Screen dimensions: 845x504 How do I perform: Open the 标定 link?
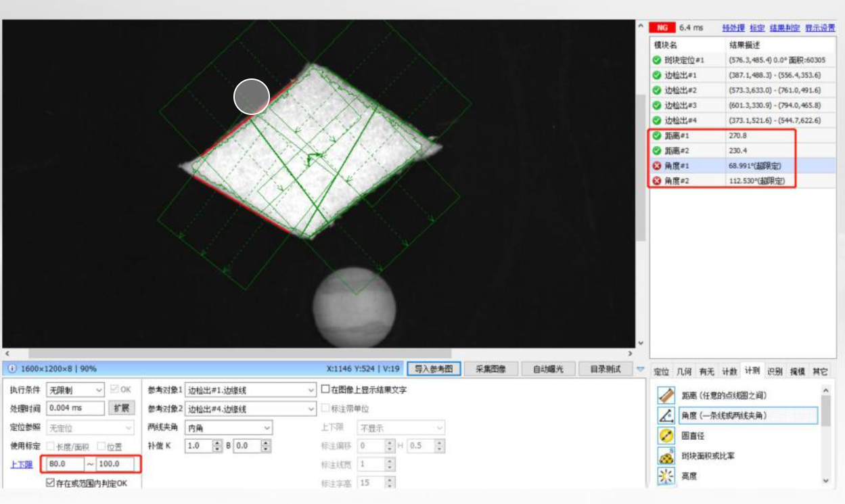(757, 28)
